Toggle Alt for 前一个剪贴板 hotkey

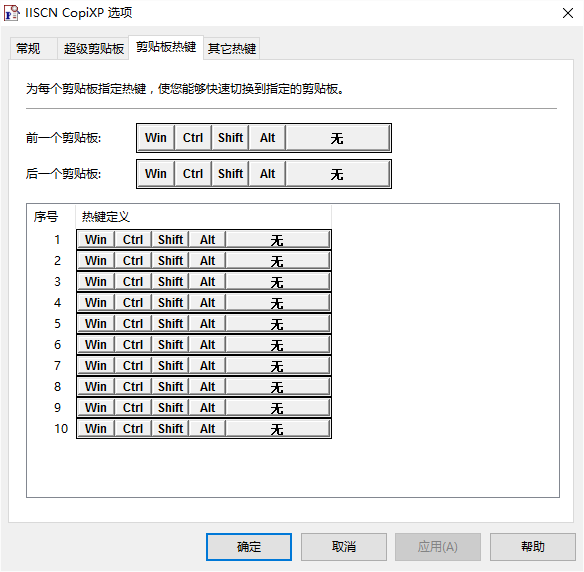tap(267, 138)
